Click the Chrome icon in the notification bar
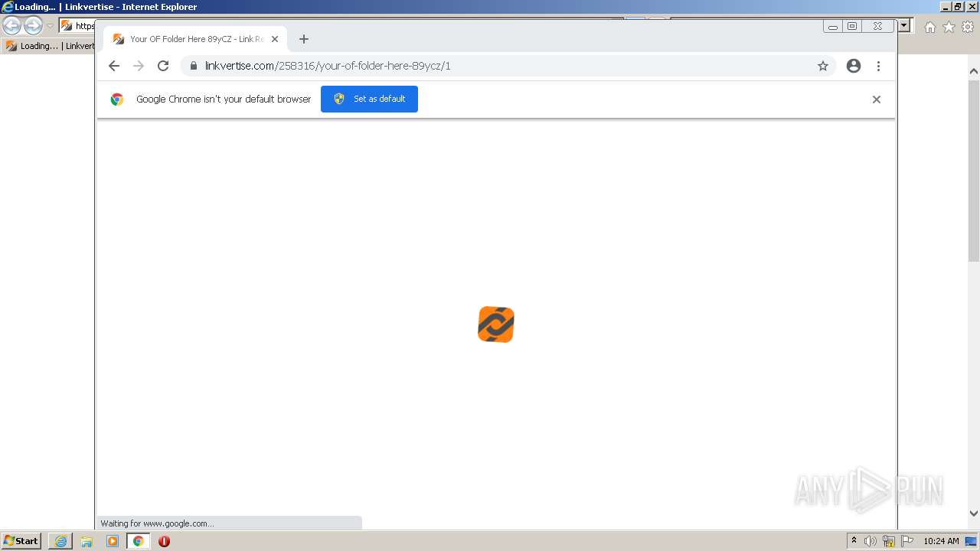Image resolution: width=980 pixels, height=551 pixels. (117, 99)
